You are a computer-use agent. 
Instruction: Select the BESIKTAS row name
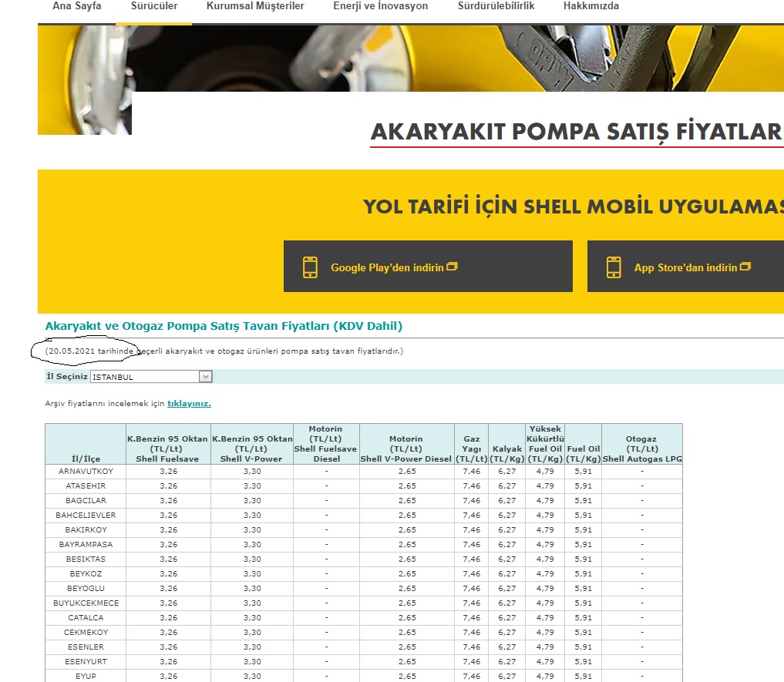pyautogui.click(x=86, y=559)
